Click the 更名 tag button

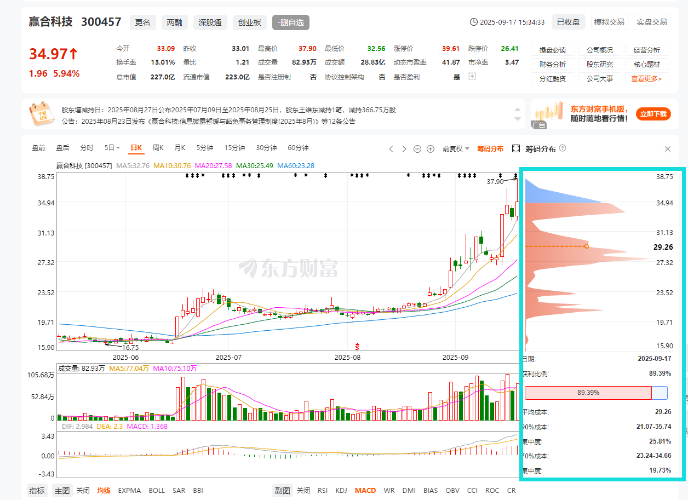click(143, 22)
